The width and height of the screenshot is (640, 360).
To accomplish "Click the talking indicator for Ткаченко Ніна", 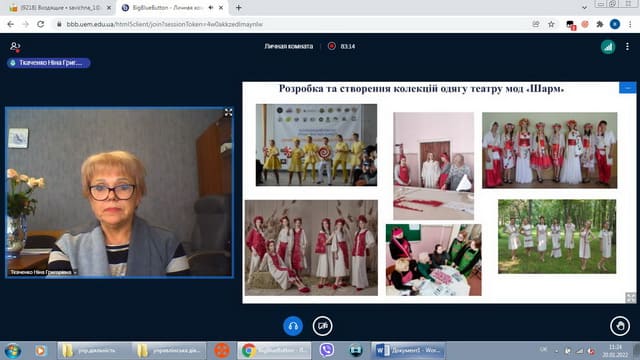I will tap(49, 63).
